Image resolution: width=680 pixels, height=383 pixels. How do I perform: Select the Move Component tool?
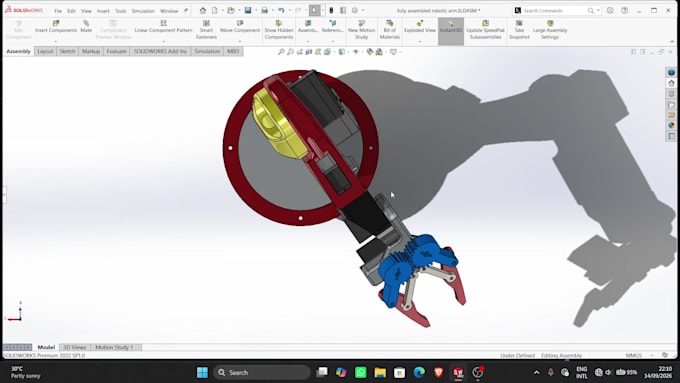click(240, 26)
